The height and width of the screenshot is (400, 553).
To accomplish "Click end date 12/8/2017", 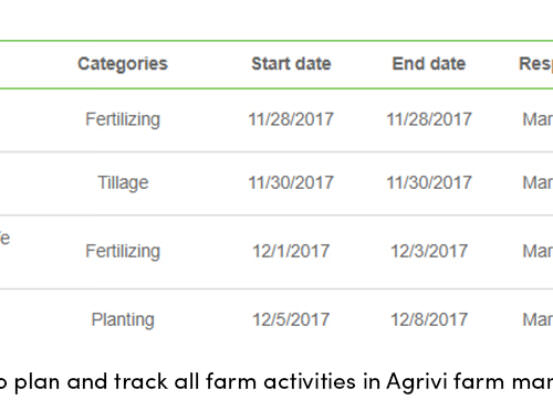I will coord(429,320).
